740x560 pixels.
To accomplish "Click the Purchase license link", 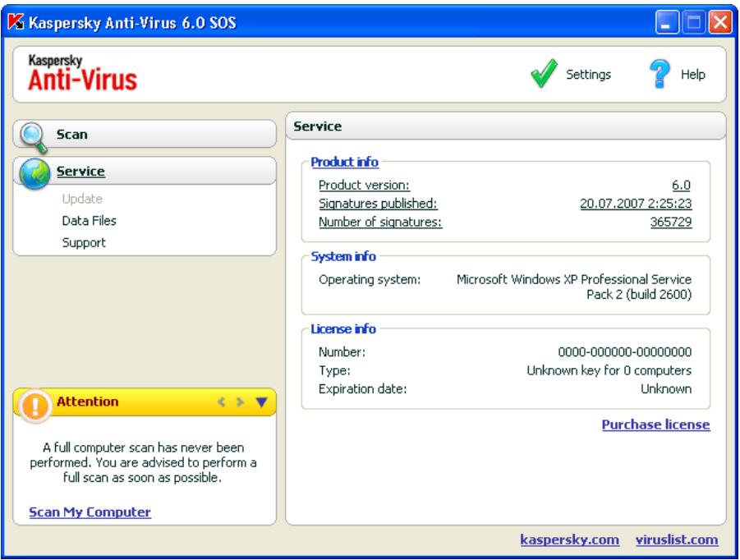I will [655, 425].
